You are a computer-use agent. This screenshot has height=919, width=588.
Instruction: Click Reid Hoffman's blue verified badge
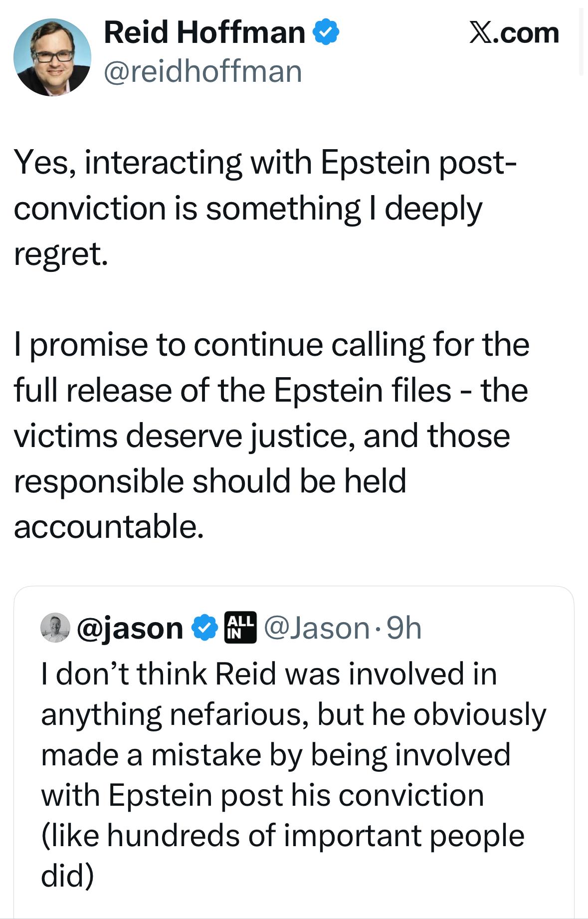pyautogui.click(x=326, y=33)
